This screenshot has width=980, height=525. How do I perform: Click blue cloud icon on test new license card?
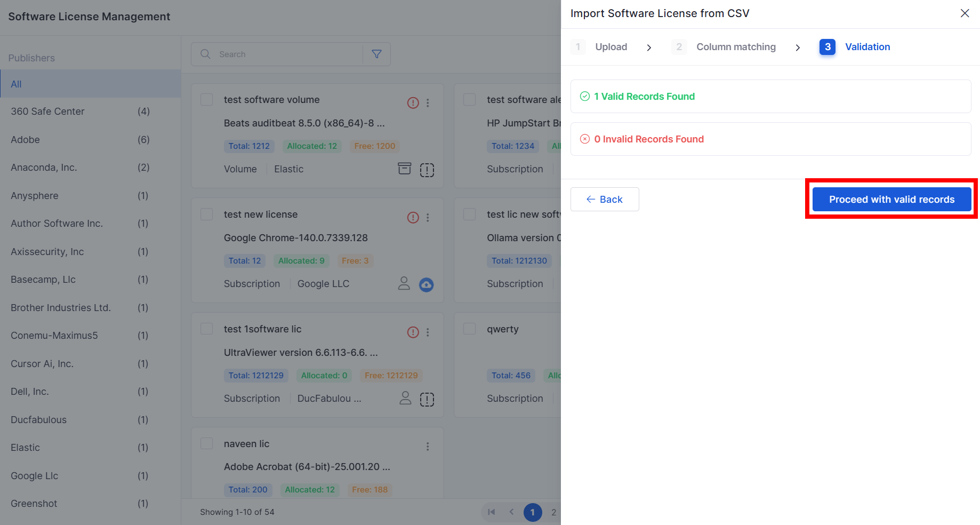pyautogui.click(x=426, y=284)
